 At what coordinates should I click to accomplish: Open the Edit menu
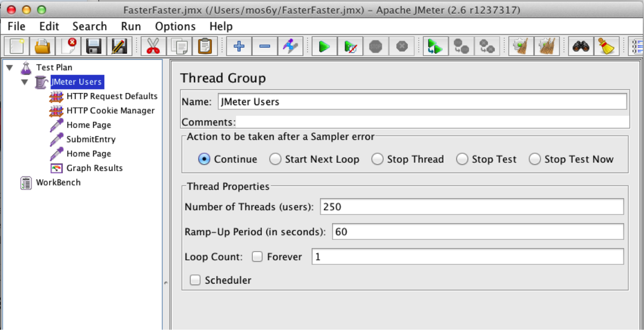[49, 26]
